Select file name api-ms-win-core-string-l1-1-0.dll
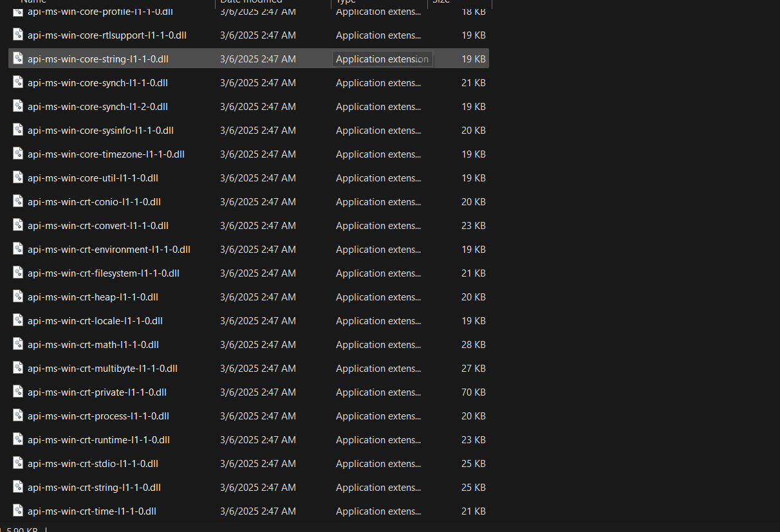Screen dimensions: 780x532 point(98,59)
